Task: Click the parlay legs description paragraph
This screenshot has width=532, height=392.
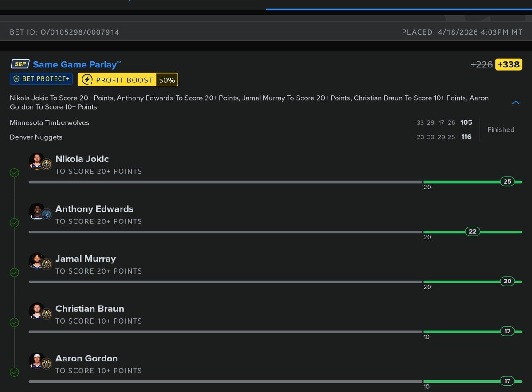Action: (x=249, y=102)
